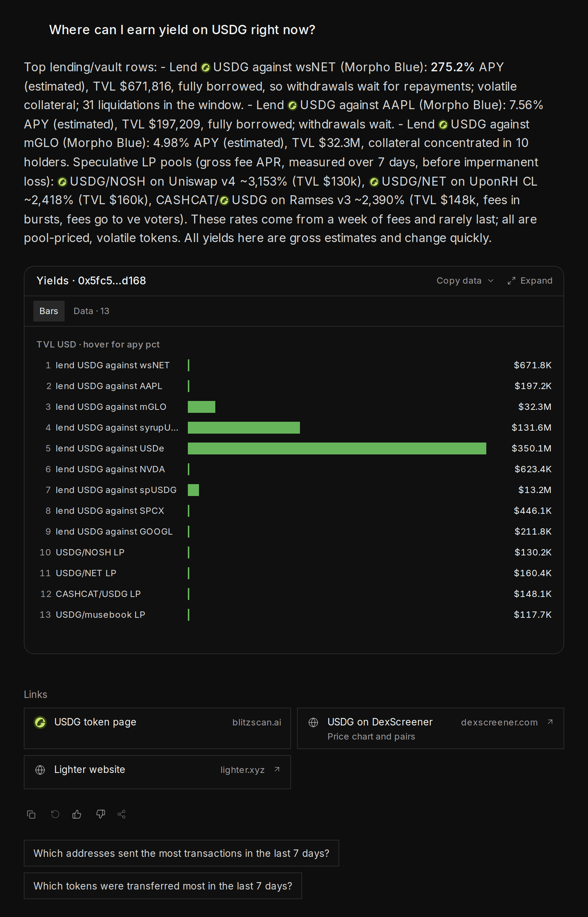
Task: Copy the response with the copy icon
Action: (x=31, y=814)
